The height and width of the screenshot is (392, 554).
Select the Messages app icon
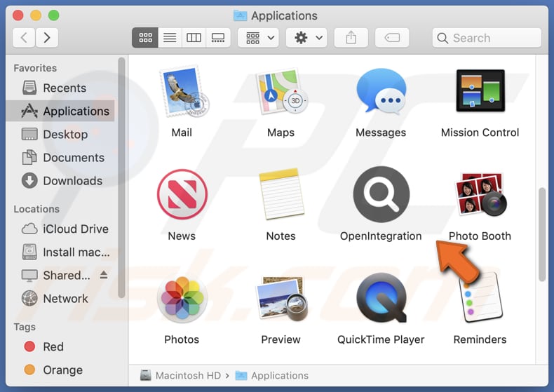pos(381,91)
